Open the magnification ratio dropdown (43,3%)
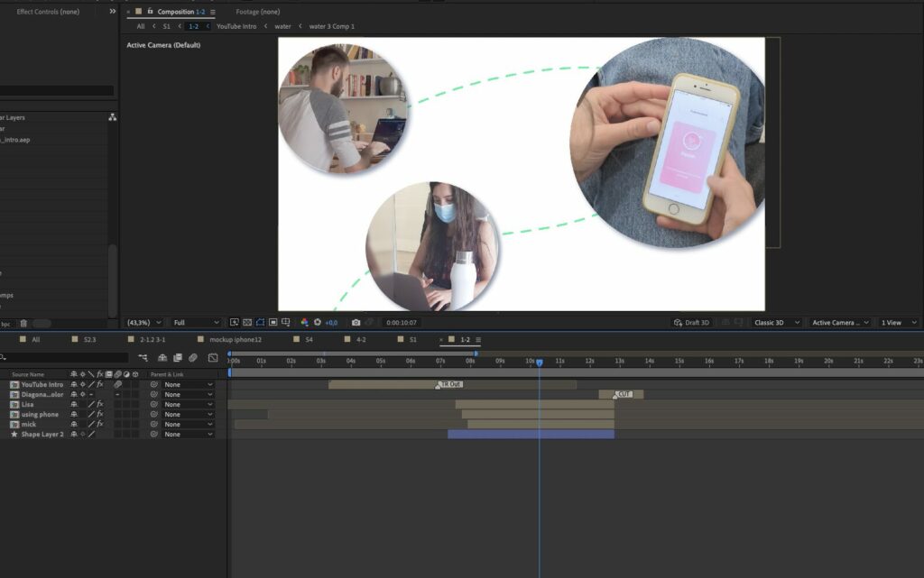This screenshot has width=924, height=578. [x=144, y=323]
